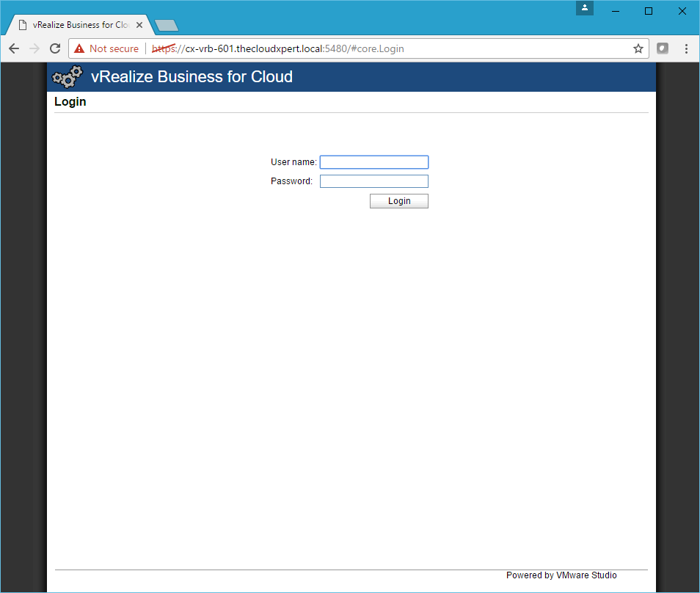
Task: Close the vRealize Business for Cloud tab
Action: pos(141,25)
